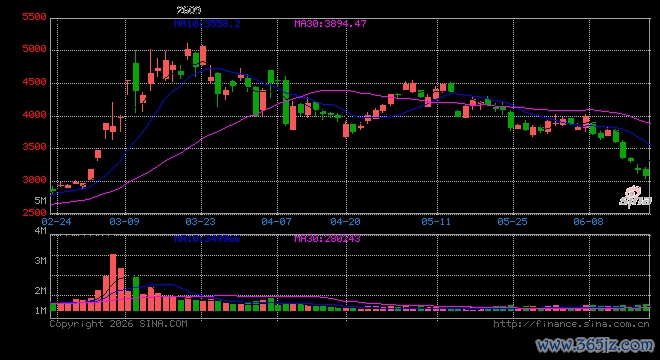Select the 03-09 date label
The image size is (660, 360).
click(x=124, y=221)
